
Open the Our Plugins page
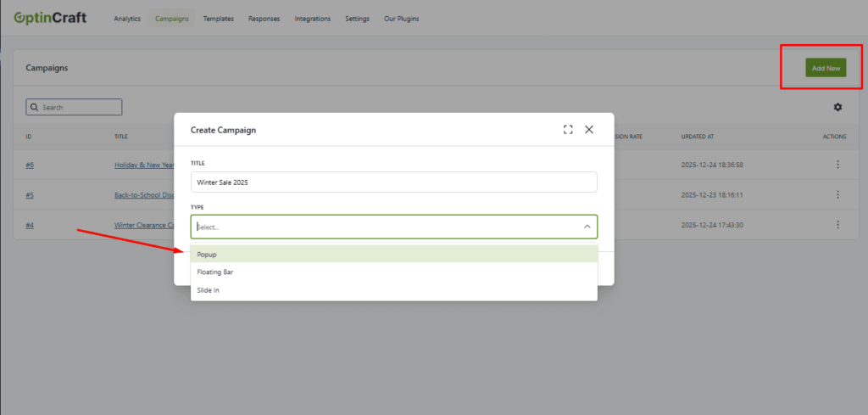point(401,19)
